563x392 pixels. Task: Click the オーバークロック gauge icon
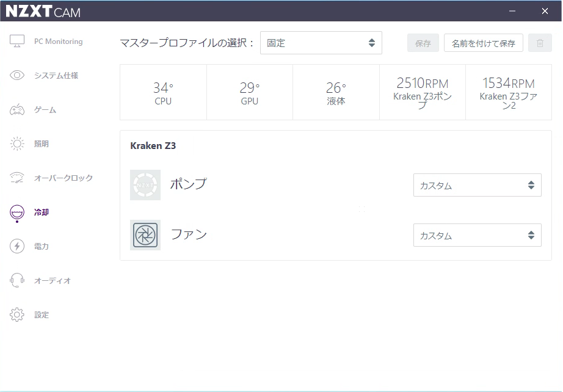[x=17, y=178]
